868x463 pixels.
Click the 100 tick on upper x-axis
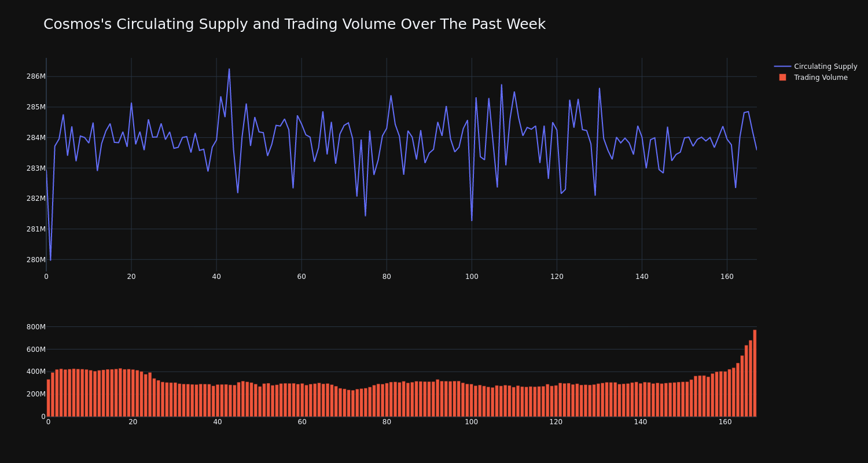pyautogui.click(x=472, y=277)
